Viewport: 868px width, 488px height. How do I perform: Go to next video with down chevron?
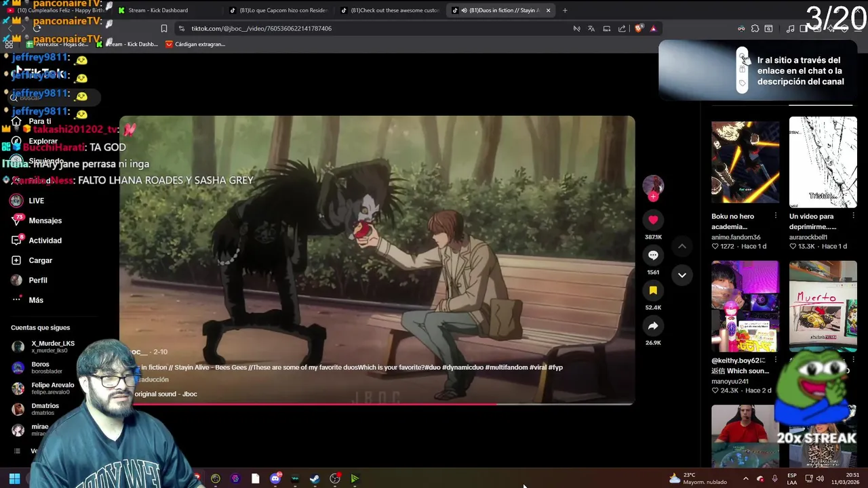tap(682, 275)
